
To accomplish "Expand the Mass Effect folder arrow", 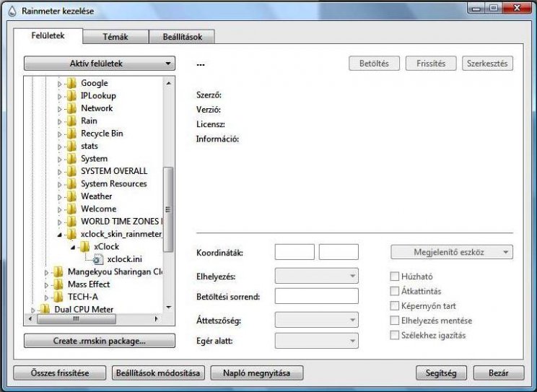I will point(46,285).
